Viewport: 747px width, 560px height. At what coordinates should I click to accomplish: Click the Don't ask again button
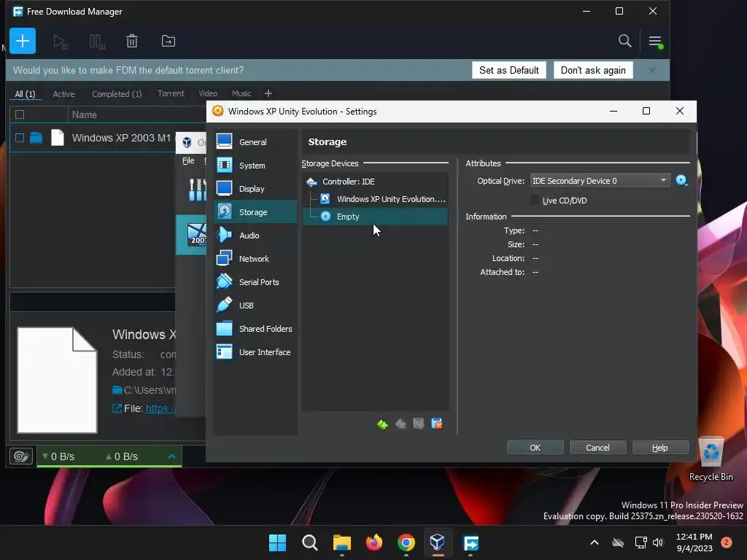point(593,70)
